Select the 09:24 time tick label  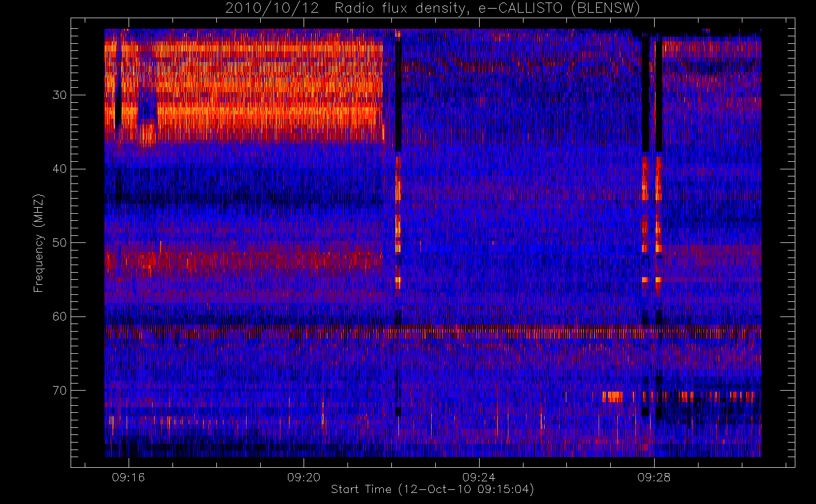point(479,477)
